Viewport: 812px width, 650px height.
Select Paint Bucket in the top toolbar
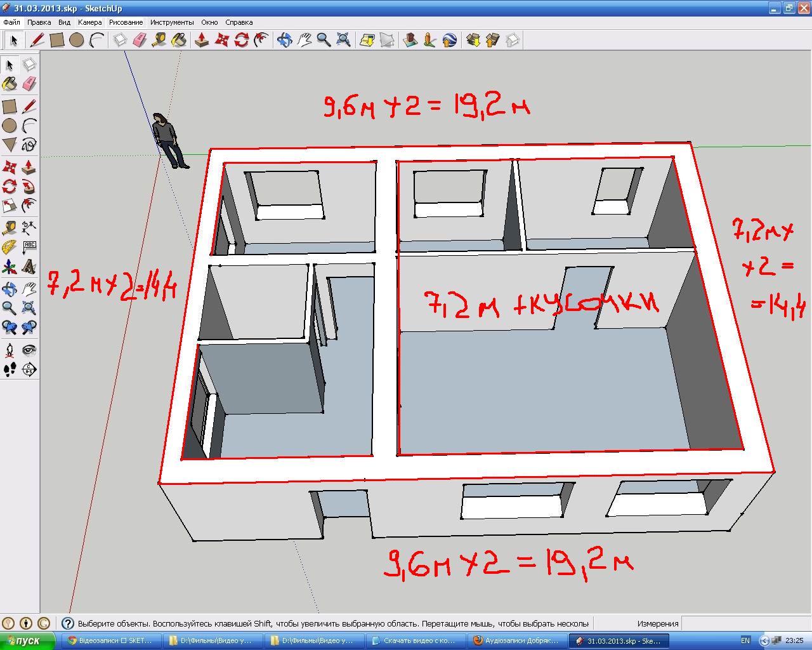click(179, 41)
